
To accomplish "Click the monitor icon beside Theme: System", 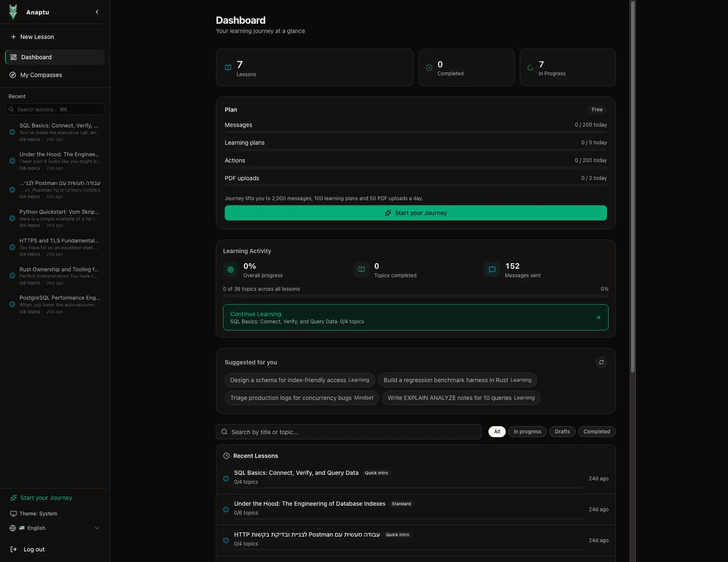I will [14, 514].
